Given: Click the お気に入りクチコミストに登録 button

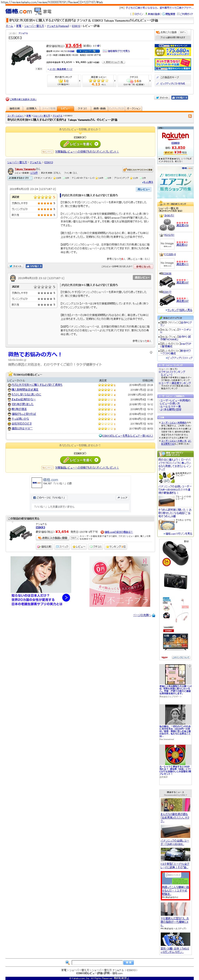Looking at the screenshot, I should (x=138, y=170).
